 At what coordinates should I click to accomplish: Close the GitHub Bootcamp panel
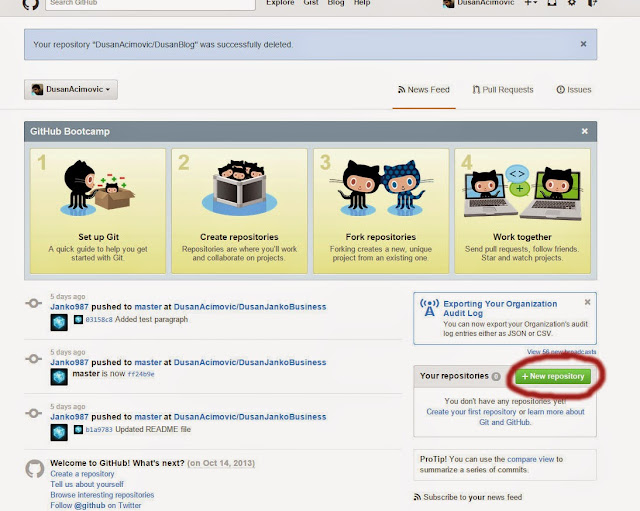click(584, 131)
